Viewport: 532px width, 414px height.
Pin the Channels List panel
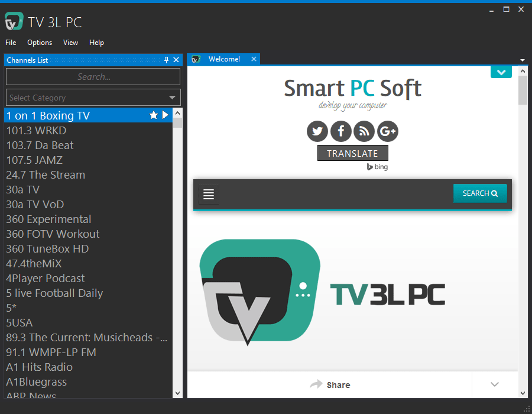166,60
